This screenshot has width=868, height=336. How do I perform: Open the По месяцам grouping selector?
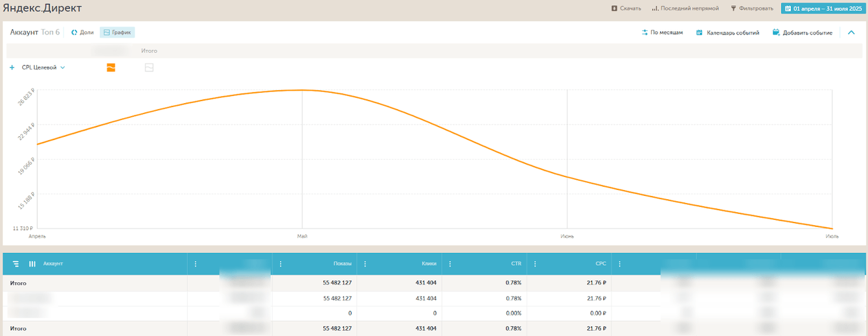[662, 32]
